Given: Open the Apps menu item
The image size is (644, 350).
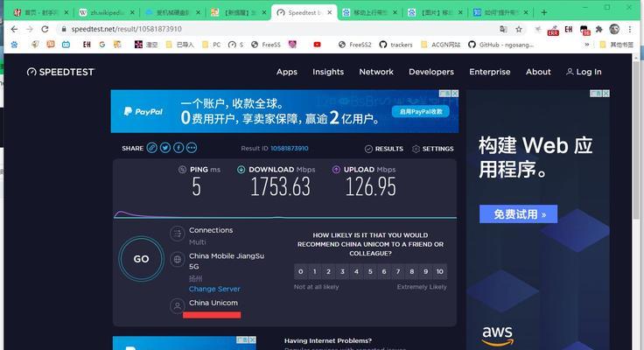Looking at the screenshot, I should point(287,72).
